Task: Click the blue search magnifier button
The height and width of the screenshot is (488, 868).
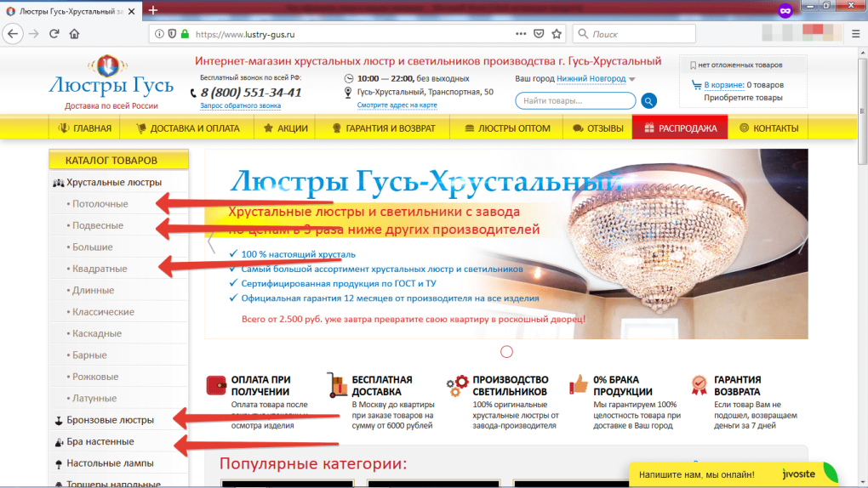Action: tap(648, 101)
